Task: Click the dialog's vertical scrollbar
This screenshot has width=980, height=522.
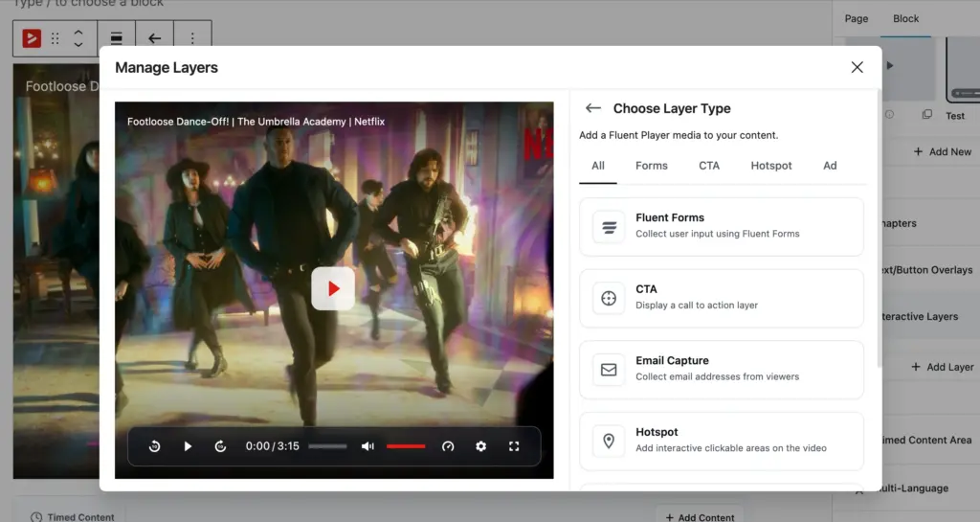Action: coord(880,228)
